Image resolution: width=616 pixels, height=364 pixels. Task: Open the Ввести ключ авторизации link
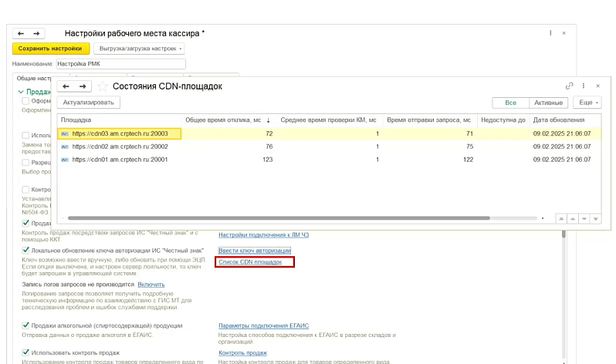point(255,251)
